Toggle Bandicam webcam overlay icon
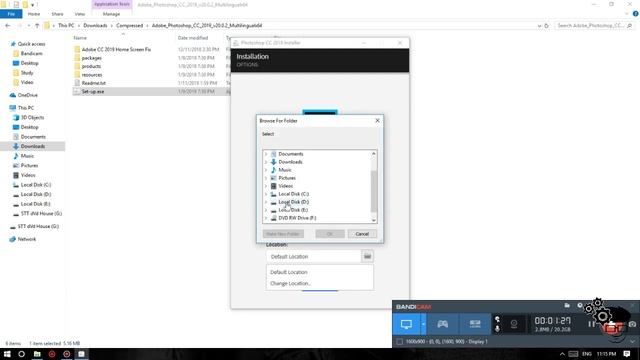The height and width of the screenshot is (360, 640). 514,324
